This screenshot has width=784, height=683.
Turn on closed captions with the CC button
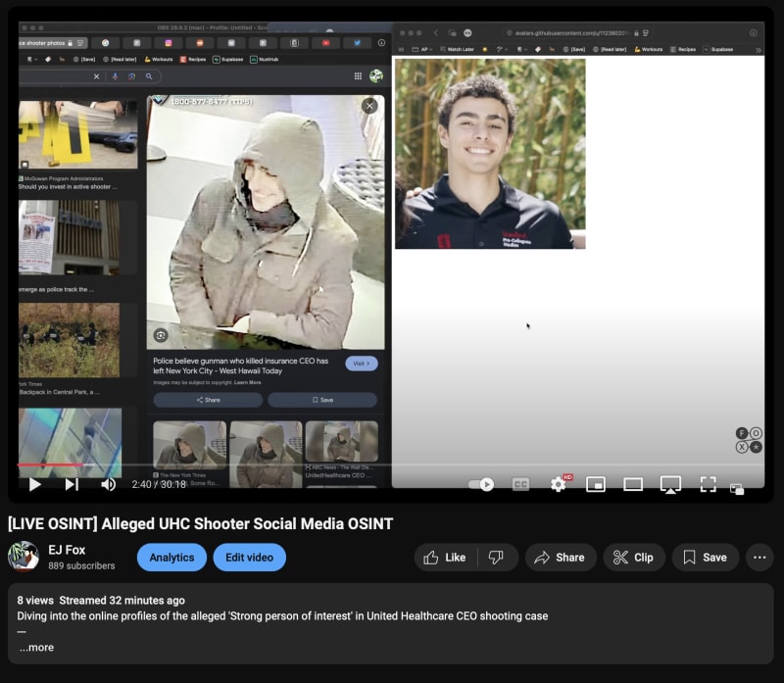coord(520,484)
